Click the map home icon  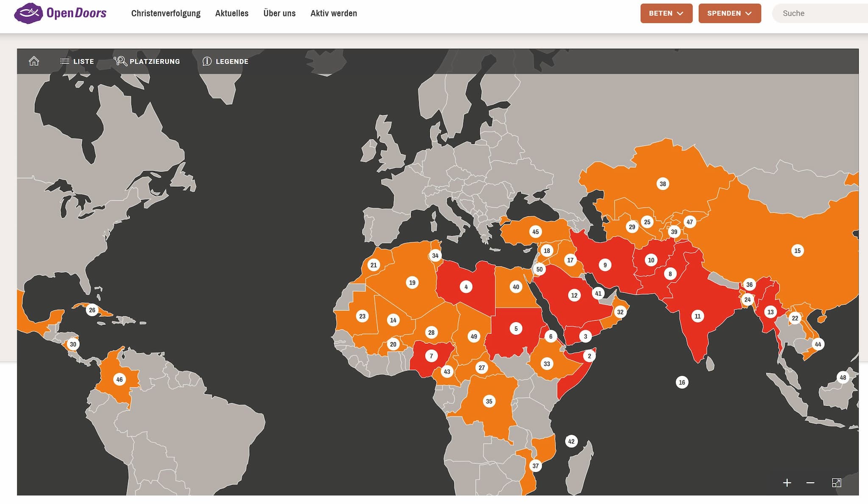pyautogui.click(x=34, y=61)
